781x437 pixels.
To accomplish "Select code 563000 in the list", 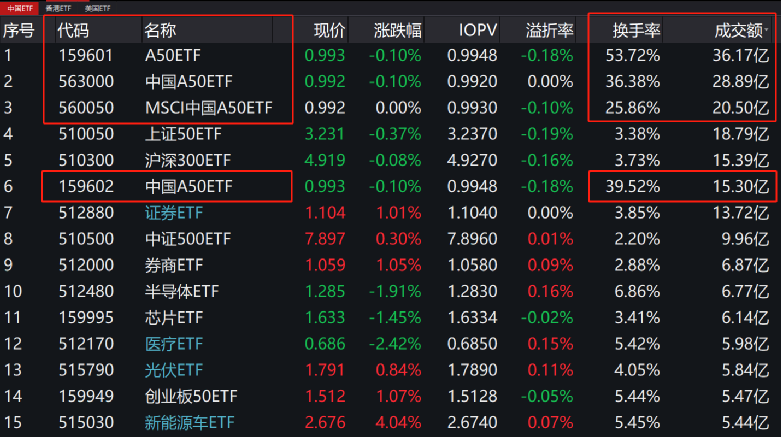I will click(86, 81).
